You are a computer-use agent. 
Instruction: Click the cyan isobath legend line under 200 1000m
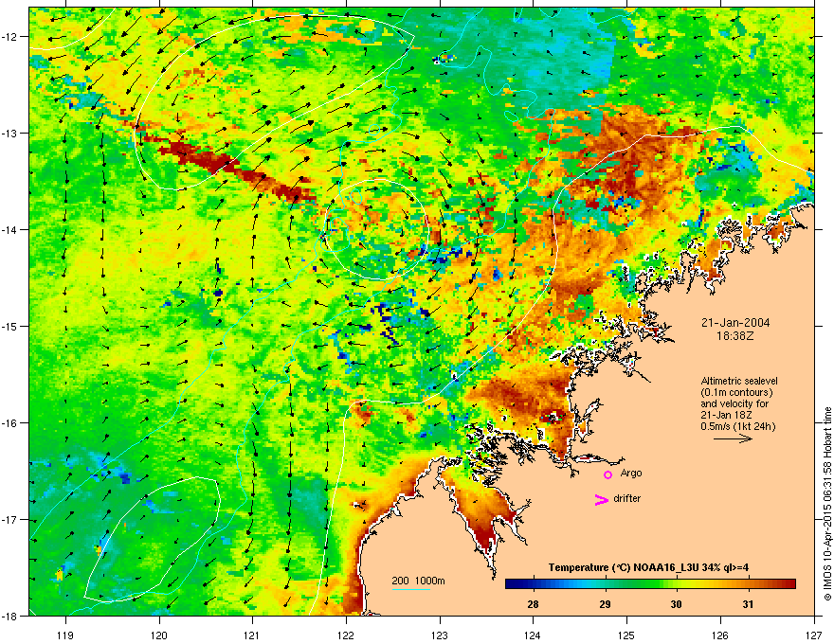click(x=410, y=589)
